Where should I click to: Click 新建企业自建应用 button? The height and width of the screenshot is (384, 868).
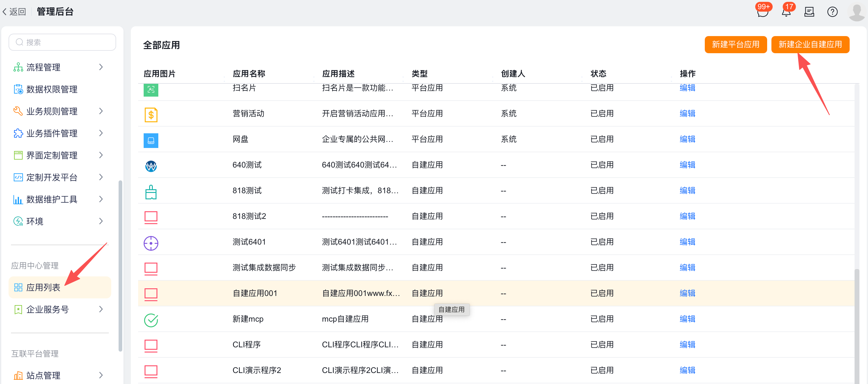pyautogui.click(x=810, y=45)
